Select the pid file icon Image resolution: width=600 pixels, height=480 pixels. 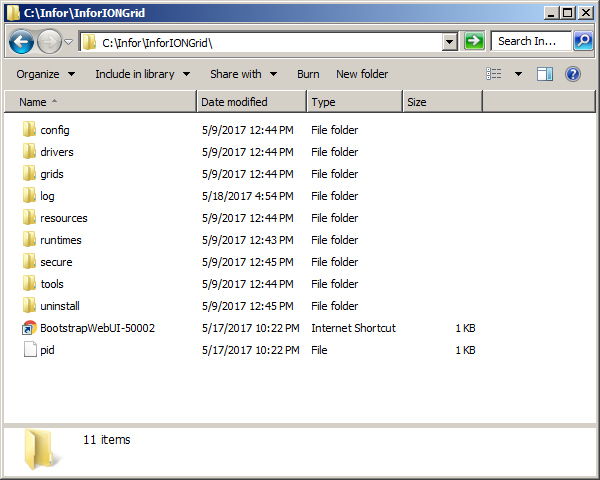(x=29, y=350)
